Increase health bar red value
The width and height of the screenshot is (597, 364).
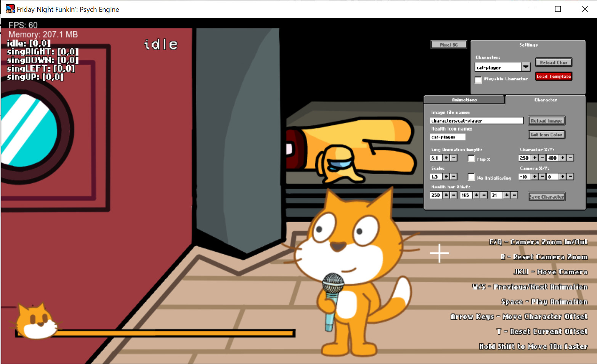click(446, 195)
